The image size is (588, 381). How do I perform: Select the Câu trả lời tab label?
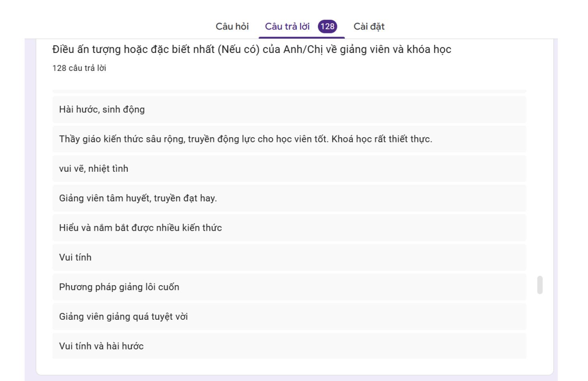click(x=287, y=27)
